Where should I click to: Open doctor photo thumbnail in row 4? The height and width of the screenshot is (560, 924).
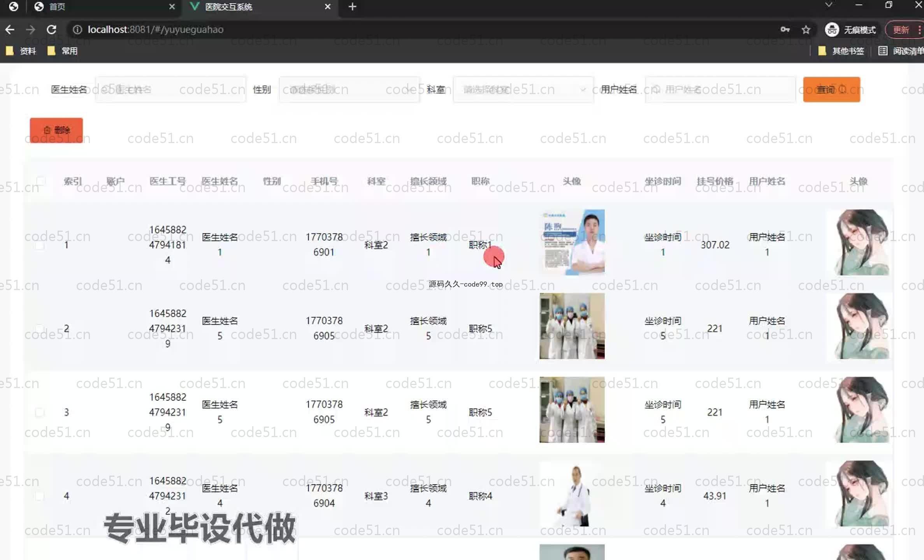[572, 493]
